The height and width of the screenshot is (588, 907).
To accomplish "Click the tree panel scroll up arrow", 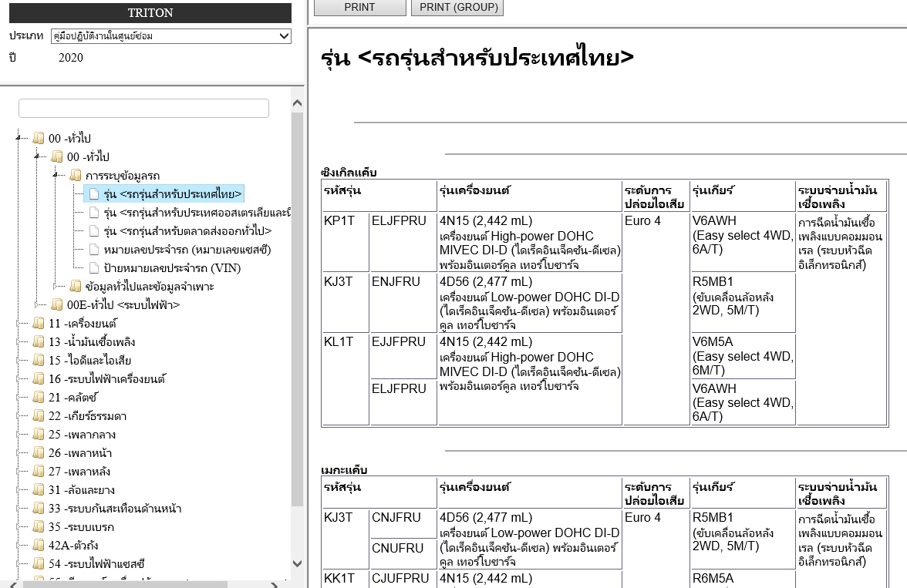I will 298,103.
